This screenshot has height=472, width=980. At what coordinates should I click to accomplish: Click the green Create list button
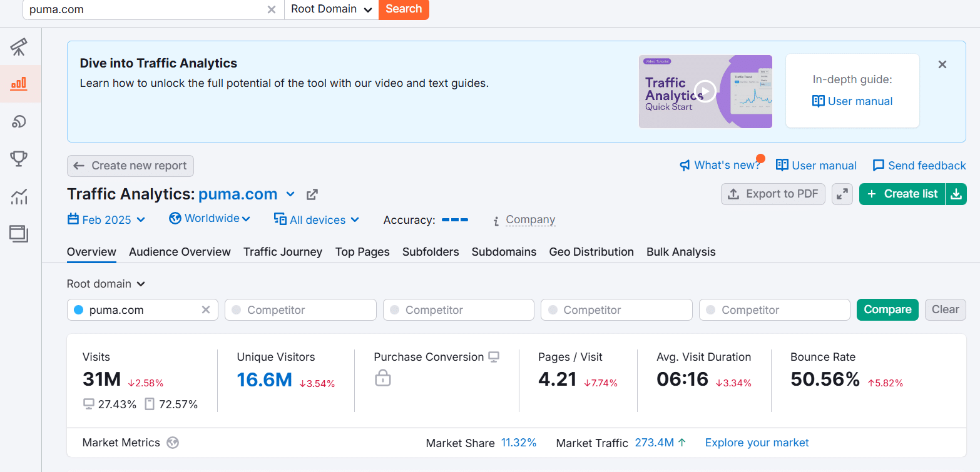[902, 194]
